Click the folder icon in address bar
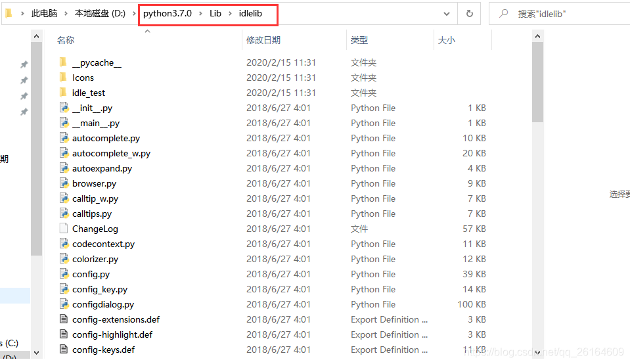This screenshot has height=364, width=630. click(9, 14)
